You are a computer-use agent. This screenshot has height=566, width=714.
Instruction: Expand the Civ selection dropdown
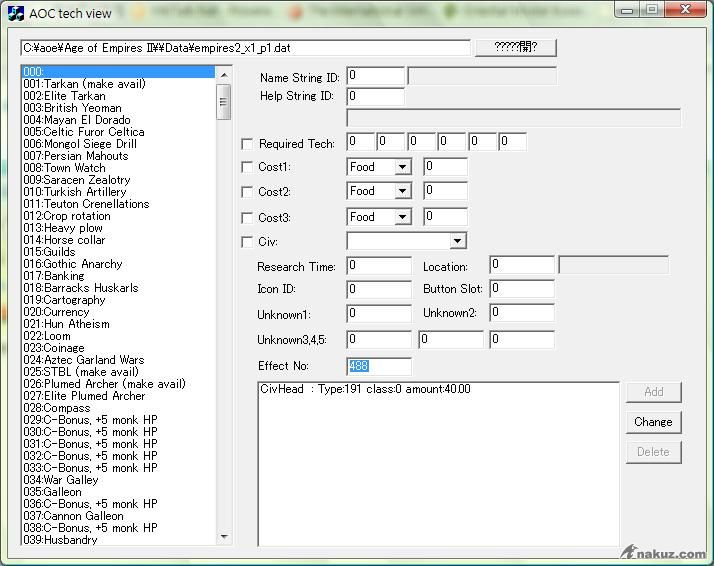tap(458, 241)
